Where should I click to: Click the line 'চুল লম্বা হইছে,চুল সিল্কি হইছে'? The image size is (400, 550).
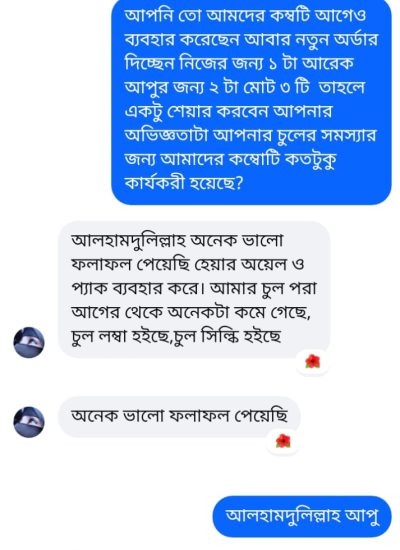click(x=176, y=337)
